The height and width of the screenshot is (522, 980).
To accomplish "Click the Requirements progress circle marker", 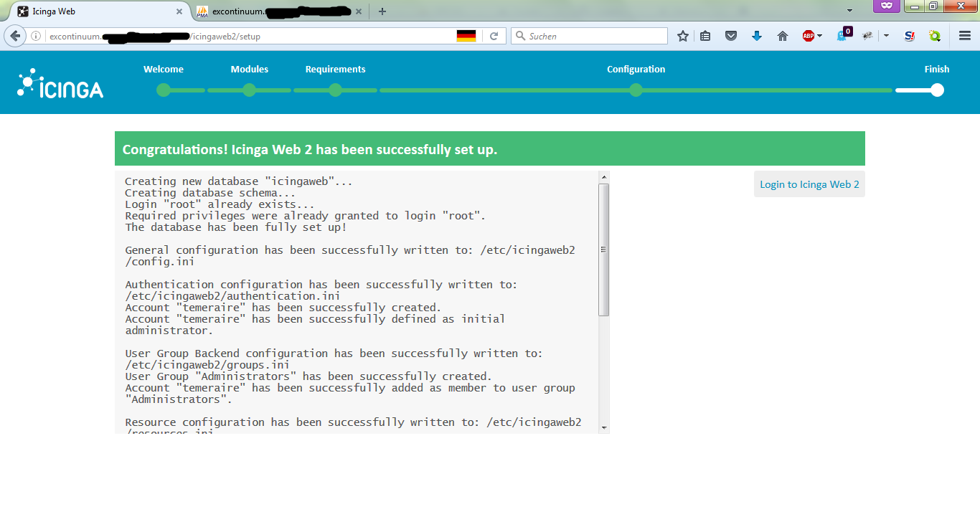I will 335,90.
